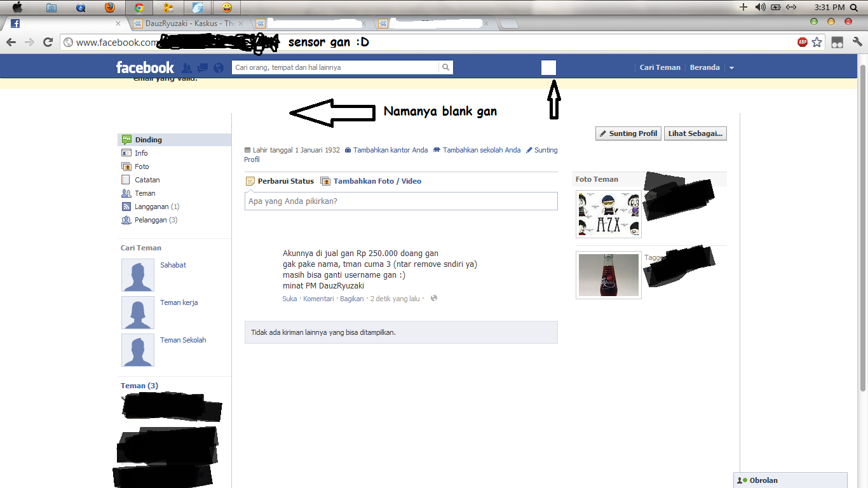The width and height of the screenshot is (868, 488).
Task: Open a new browser tab
Action: click(510, 24)
